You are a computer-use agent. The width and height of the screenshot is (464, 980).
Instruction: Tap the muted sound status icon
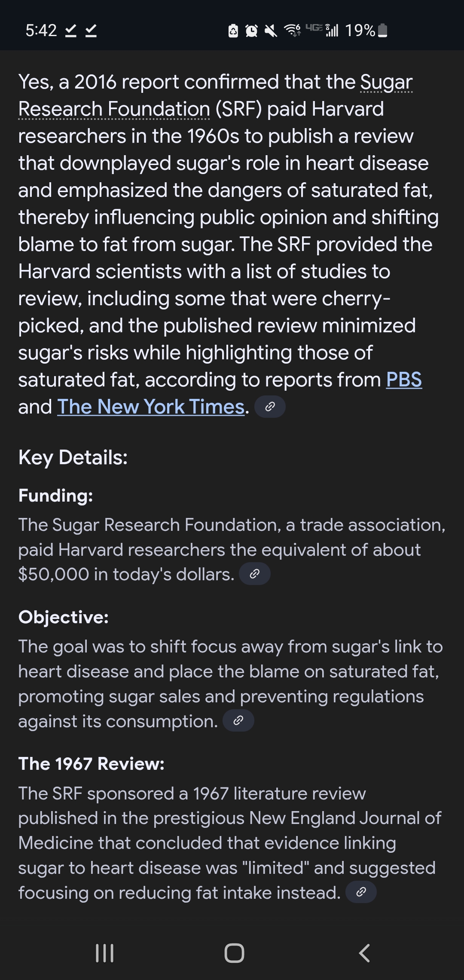(x=271, y=31)
